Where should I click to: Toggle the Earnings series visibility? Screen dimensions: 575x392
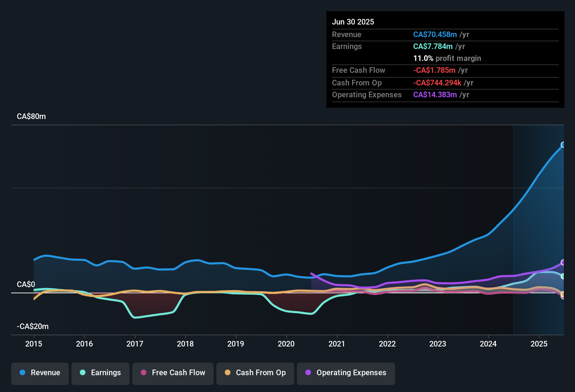coord(101,373)
